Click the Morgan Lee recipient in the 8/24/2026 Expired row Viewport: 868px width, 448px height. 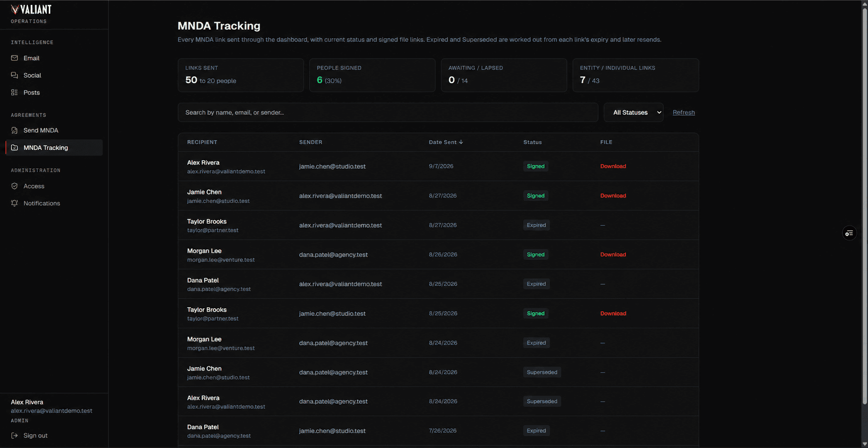pos(204,339)
